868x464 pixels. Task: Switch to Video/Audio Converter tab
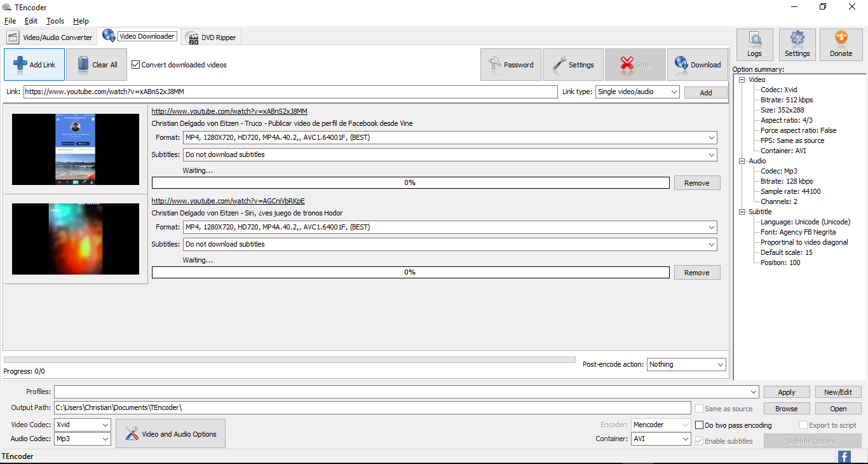pyautogui.click(x=50, y=38)
